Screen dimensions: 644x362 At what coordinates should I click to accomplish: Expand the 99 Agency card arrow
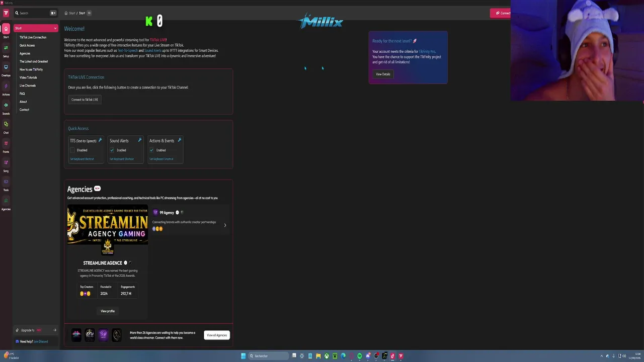[x=225, y=225]
